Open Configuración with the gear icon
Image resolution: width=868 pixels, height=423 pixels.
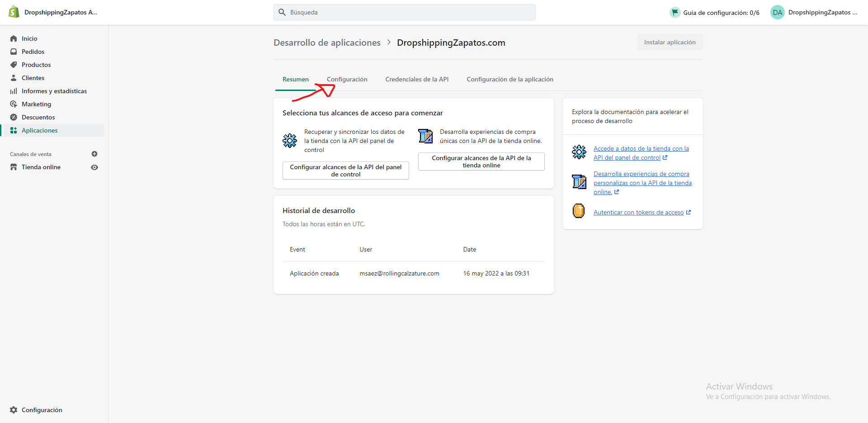[14, 409]
